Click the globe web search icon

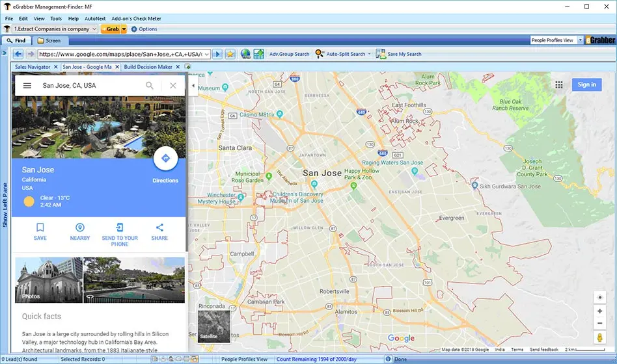(245, 54)
